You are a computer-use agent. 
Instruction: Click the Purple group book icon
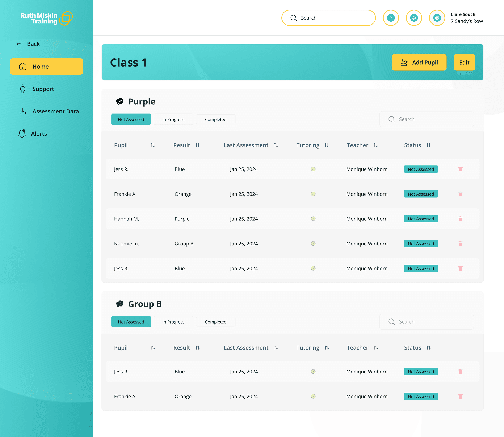click(119, 102)
